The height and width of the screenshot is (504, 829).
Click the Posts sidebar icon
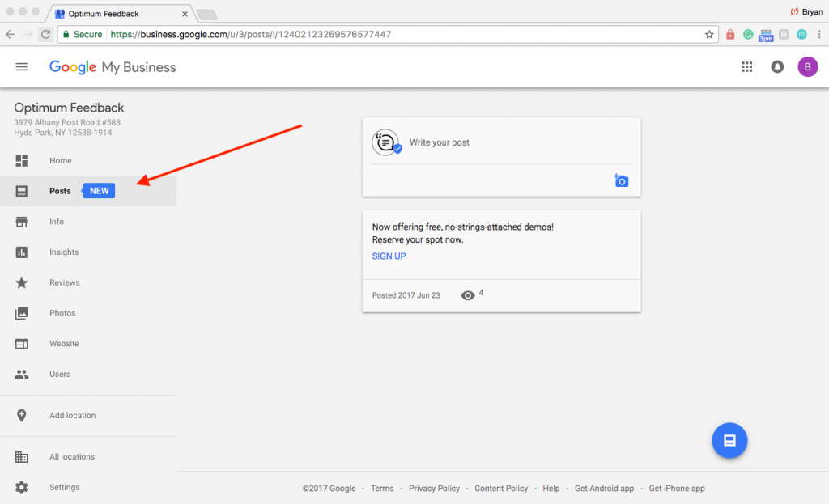click(x=22, y=191)
